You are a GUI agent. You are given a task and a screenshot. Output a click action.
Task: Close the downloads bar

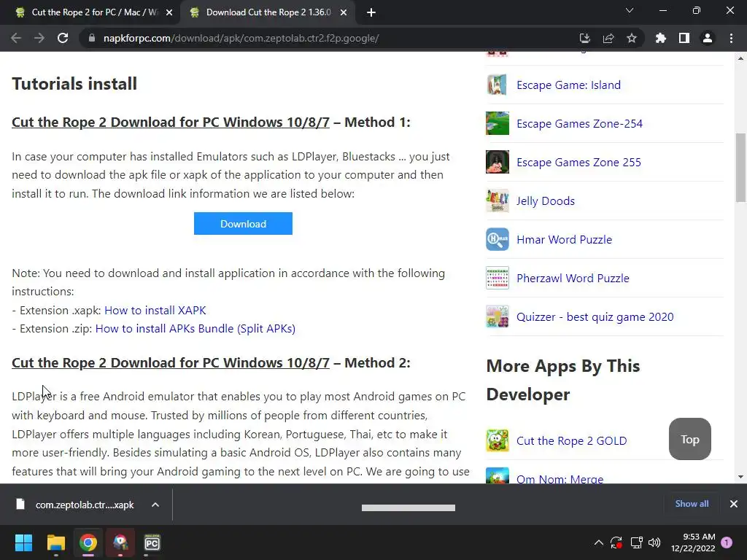(x=734, y=504)
